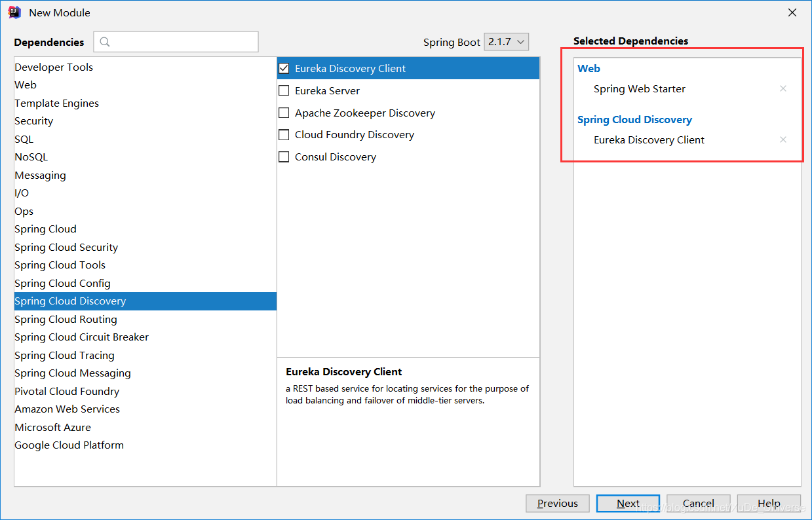Open the Pivotal Cloud Foundry category

point(145,391)
